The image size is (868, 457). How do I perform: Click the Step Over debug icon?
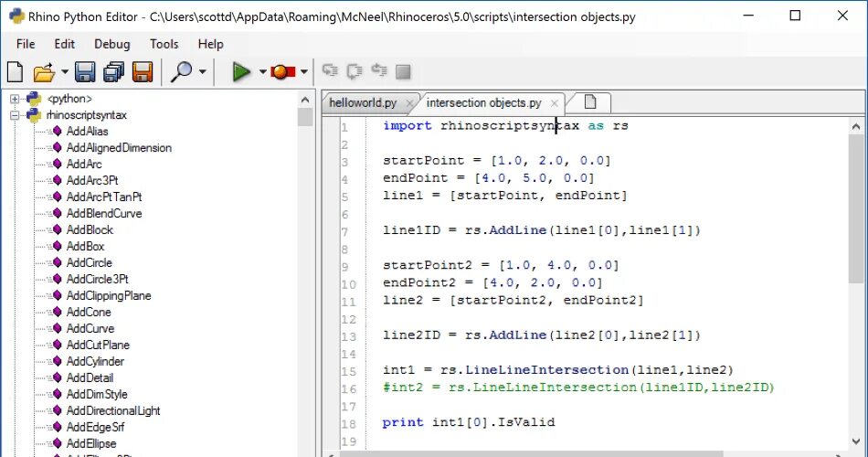click(x=355, y=71)
